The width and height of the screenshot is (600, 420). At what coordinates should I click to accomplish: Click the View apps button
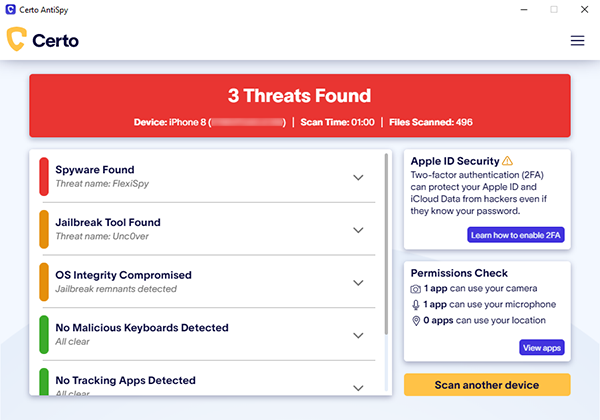pos(541,347)
